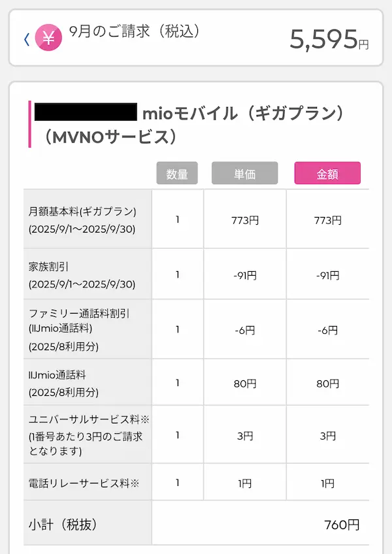This screenshot has height=554, width=392.
Task: Click the 80円 amount in 金額 column
Action: point(327,383)
